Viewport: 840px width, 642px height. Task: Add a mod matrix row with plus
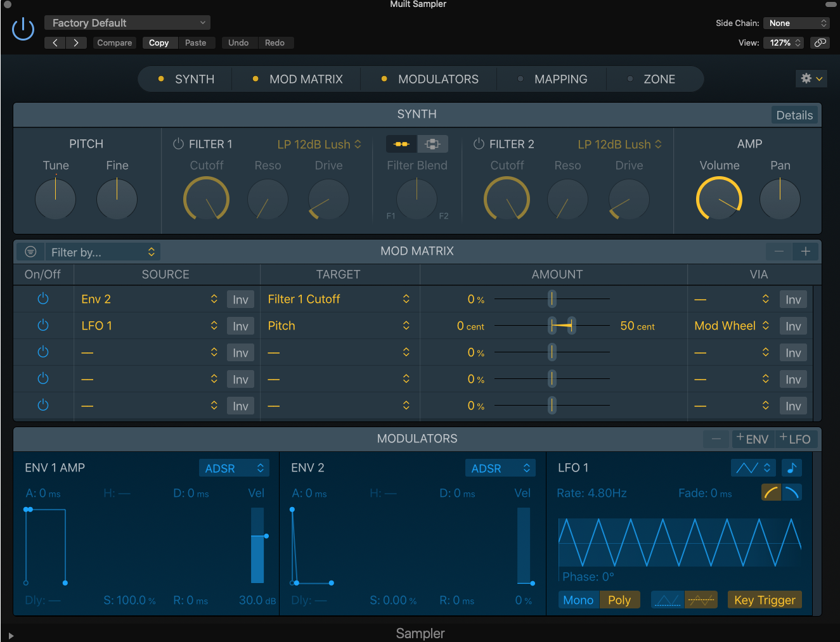tap(805, 252)
